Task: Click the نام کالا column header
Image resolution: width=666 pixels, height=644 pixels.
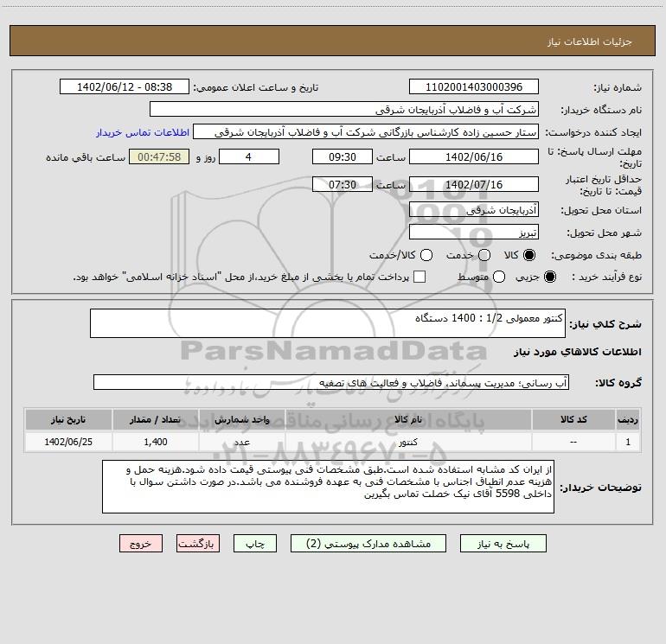Action: tap(408, 419)
